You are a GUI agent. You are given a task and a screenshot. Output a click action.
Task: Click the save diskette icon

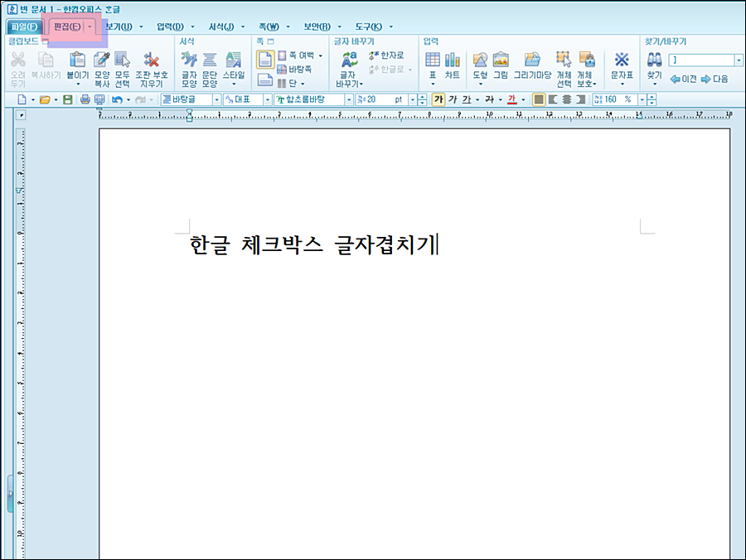point(68,99)
